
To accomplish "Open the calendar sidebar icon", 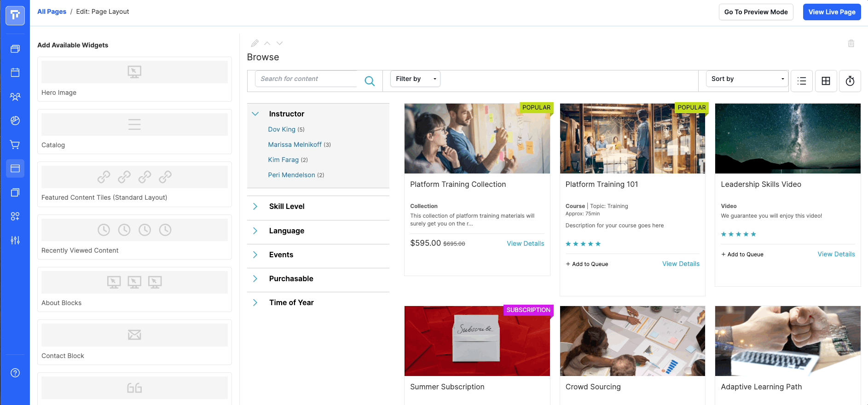I will (15, 73).
